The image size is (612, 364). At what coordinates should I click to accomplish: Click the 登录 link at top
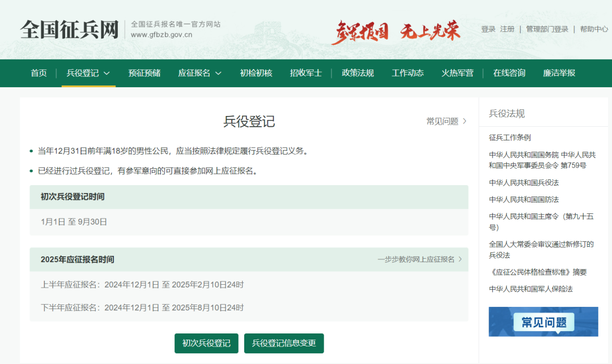(x=488, y=29)
